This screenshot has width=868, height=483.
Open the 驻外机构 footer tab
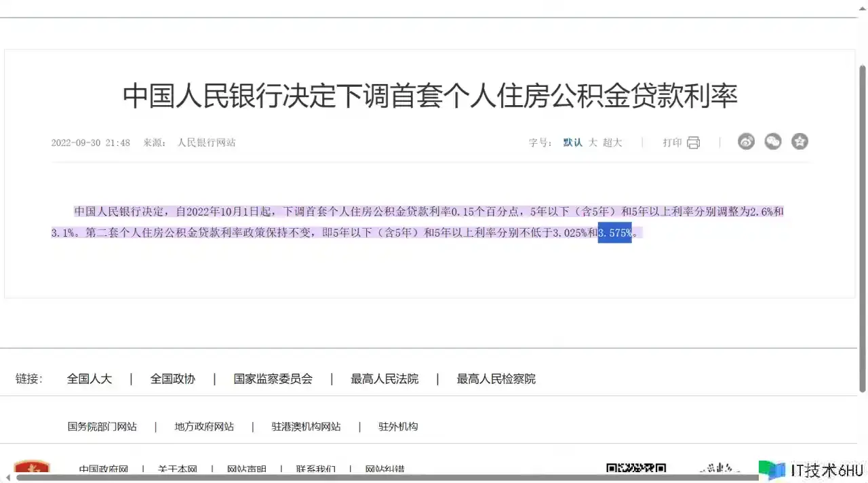tap(398, 427)
